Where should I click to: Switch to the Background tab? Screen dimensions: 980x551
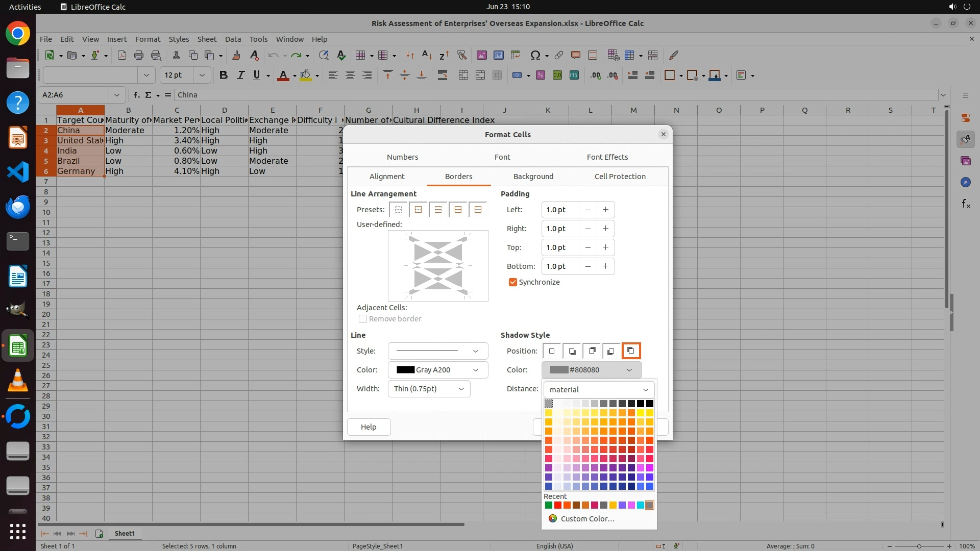(533, 177)
